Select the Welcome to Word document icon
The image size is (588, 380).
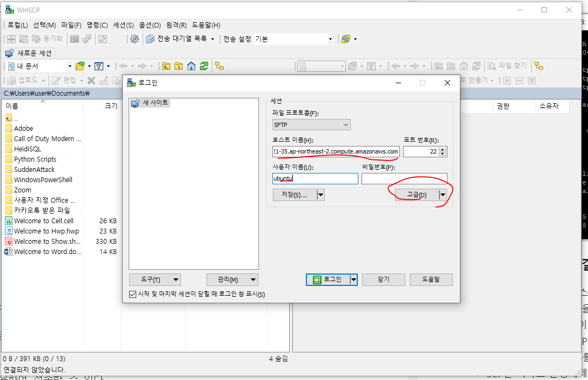point(8,252)
